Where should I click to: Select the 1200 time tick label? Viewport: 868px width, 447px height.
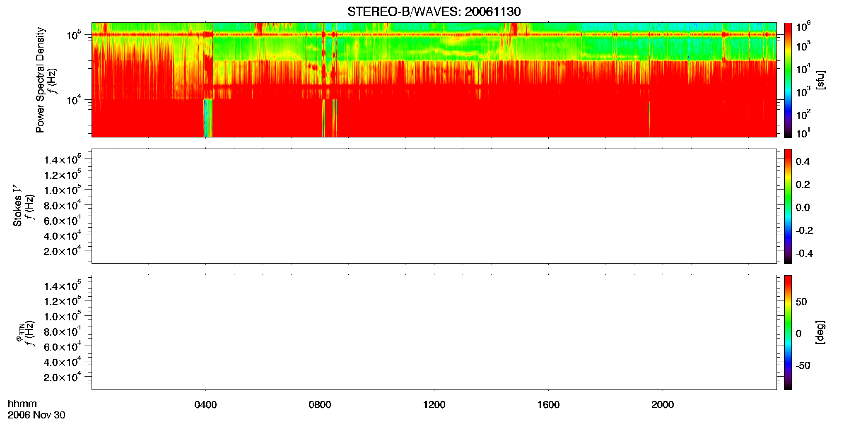coord(434,405)
